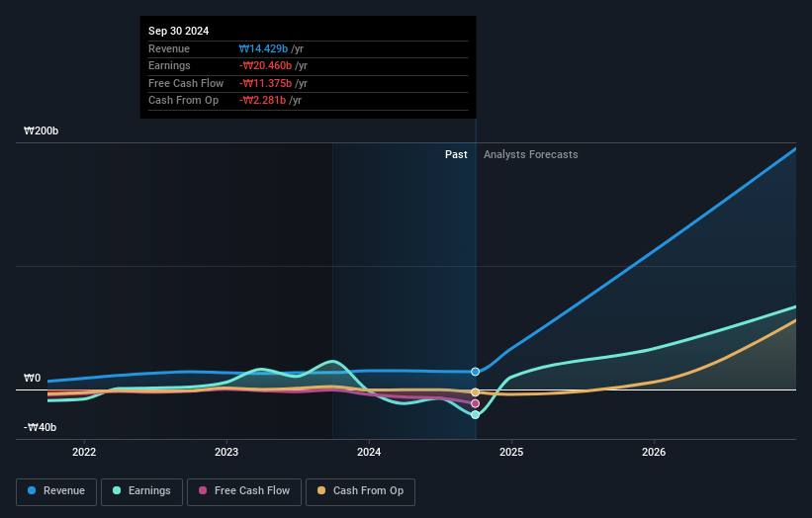The width and height of the screenshot is (812, 518).
Task: Click the -₩40b y-axis label
Action: point(40,427)
